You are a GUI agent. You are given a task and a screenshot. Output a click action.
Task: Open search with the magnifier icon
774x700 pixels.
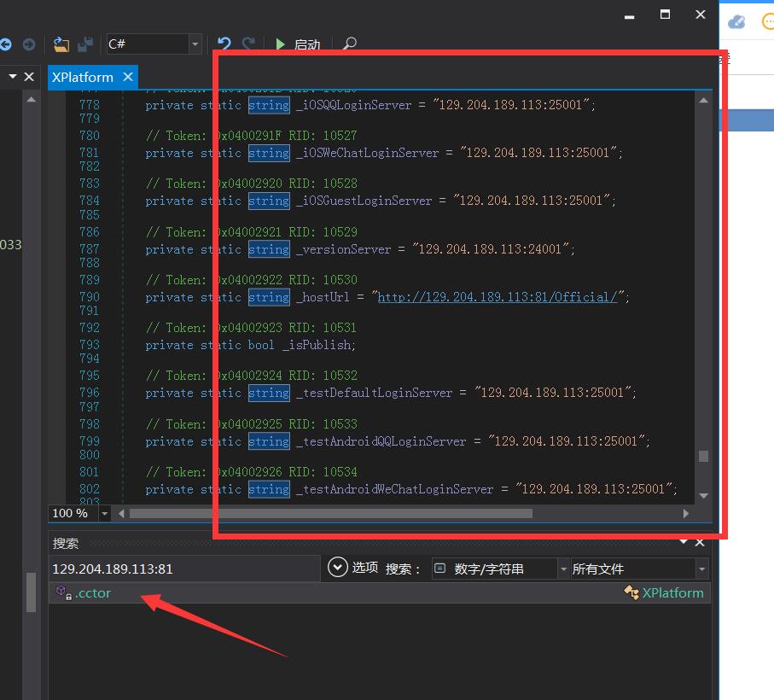point(349,44)
